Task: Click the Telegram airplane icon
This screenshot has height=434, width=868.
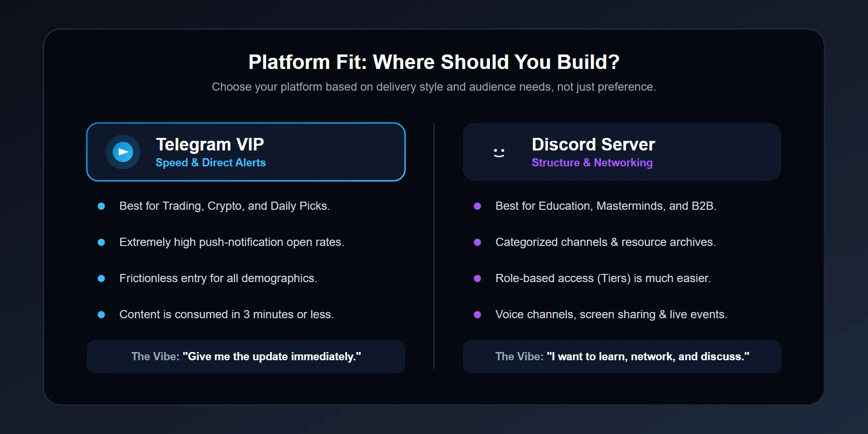Action: pyautogui.click(x=123, y=151)
